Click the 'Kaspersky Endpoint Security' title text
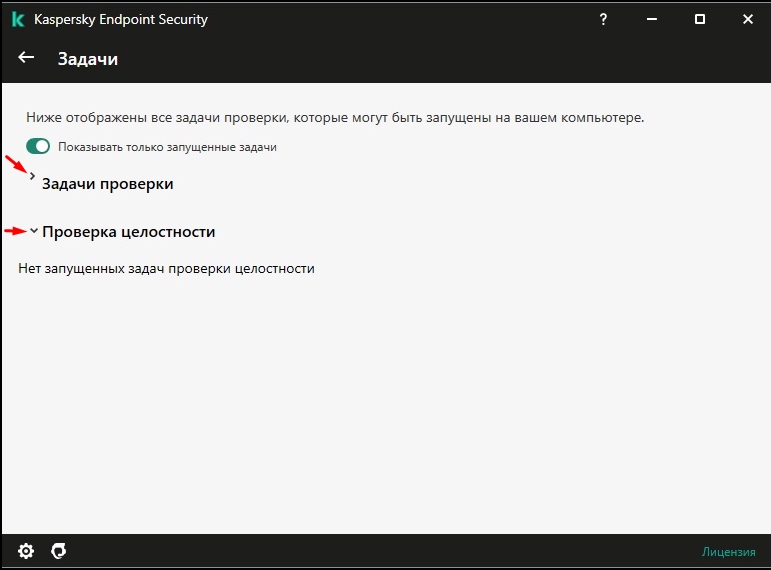The height and width of the screenshot is (570, 771). [x=121, y=20]
